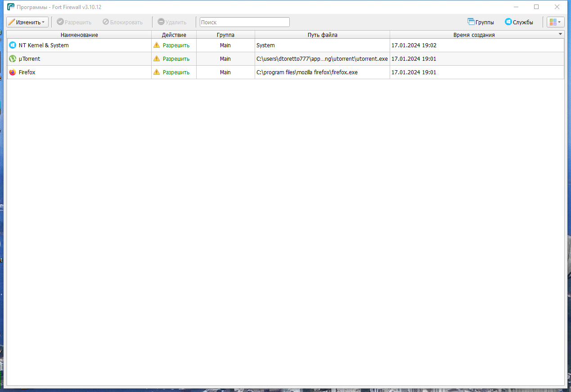
Task: Click the Windows logo icon on Службы button
Action: (x=508, y=22)
